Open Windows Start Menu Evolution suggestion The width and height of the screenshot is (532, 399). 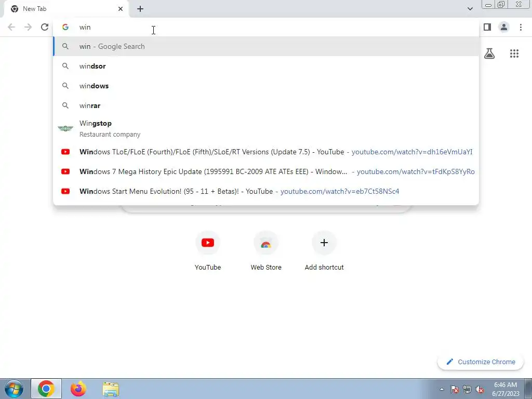click(266, 191)
